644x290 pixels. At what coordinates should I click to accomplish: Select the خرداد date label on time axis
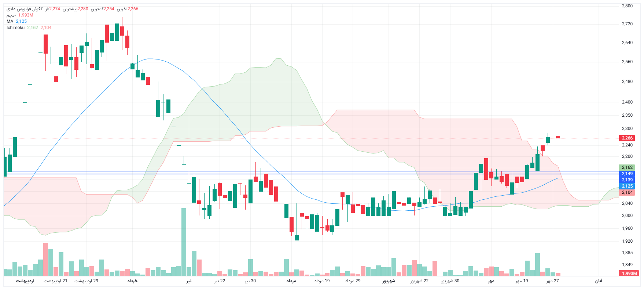tap(132, 281)
